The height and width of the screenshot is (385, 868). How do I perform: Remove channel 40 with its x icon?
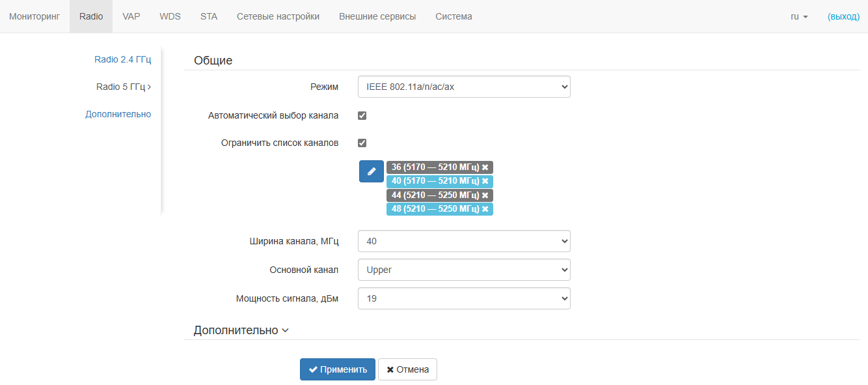tap(485, 181)
